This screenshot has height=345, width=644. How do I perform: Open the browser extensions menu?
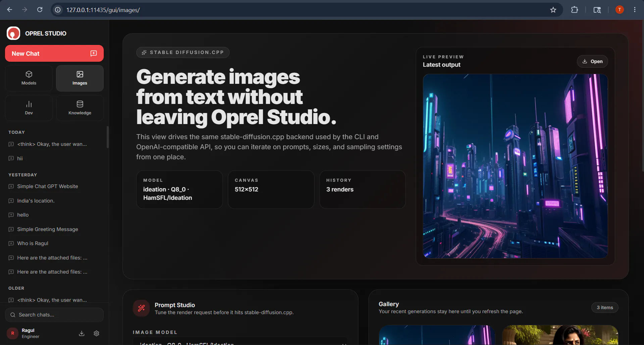click(575, 10)
